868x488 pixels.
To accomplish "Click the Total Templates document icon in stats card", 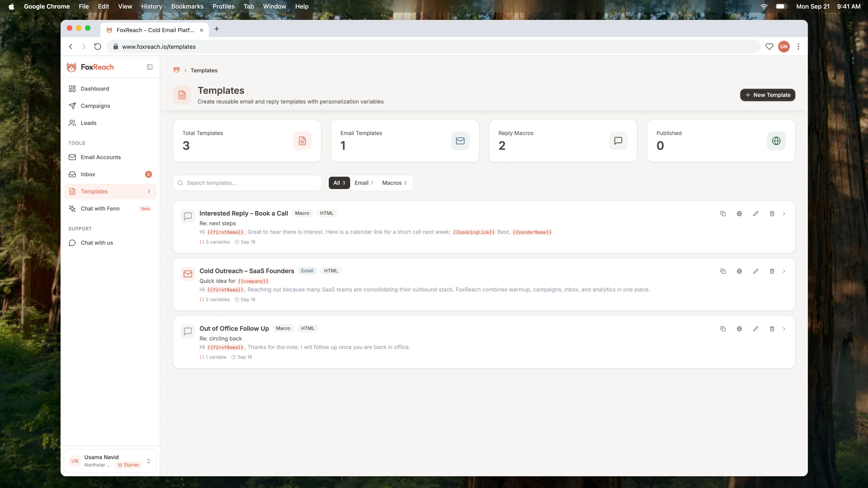I will click(x=302, y=141).
